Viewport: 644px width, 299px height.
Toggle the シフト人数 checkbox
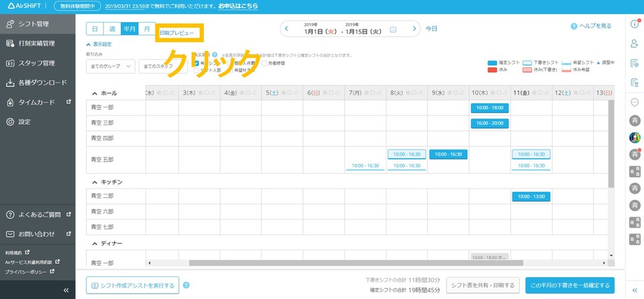pos(197,70)
